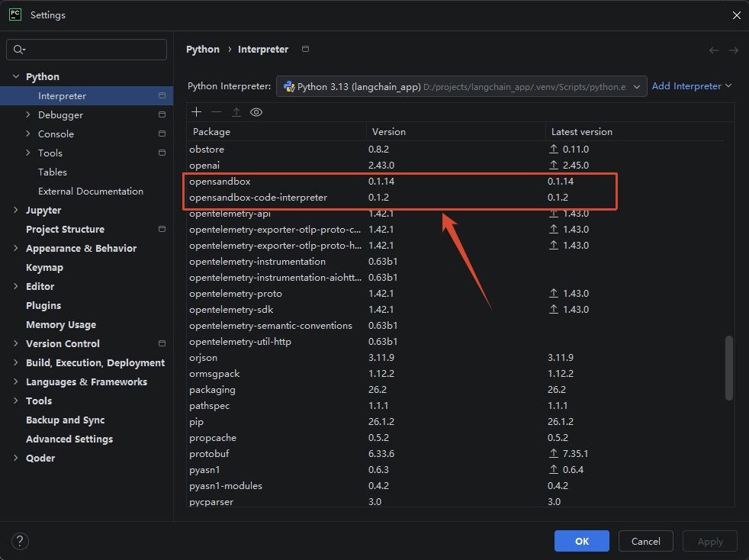
Task: Open Backup and Sync settings
Action: tap(66, 420)
